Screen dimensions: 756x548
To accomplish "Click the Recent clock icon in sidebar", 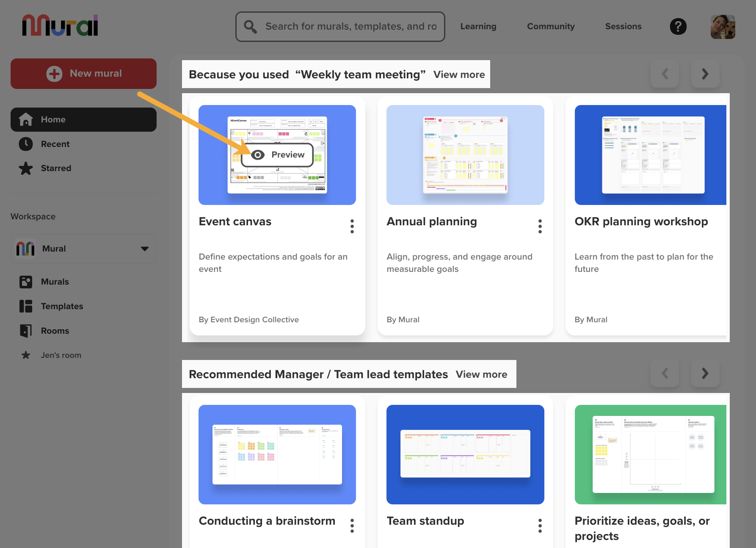I will point(26,144).
